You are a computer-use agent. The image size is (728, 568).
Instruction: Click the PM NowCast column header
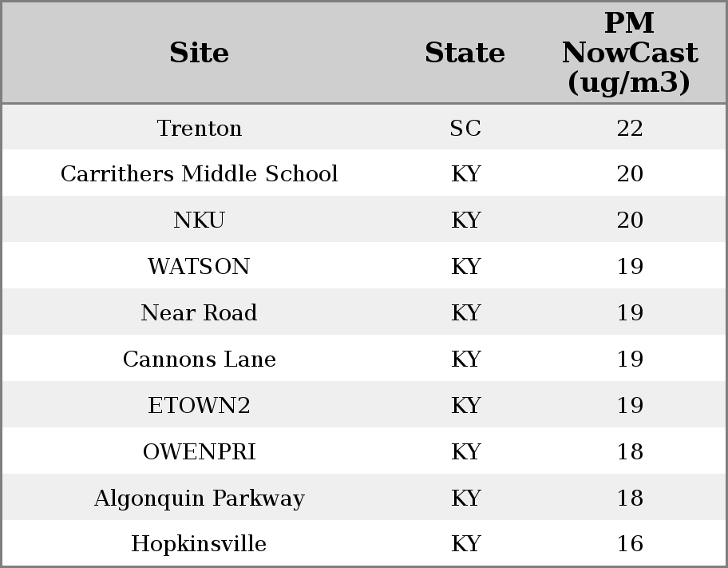(x=629, y=53)
